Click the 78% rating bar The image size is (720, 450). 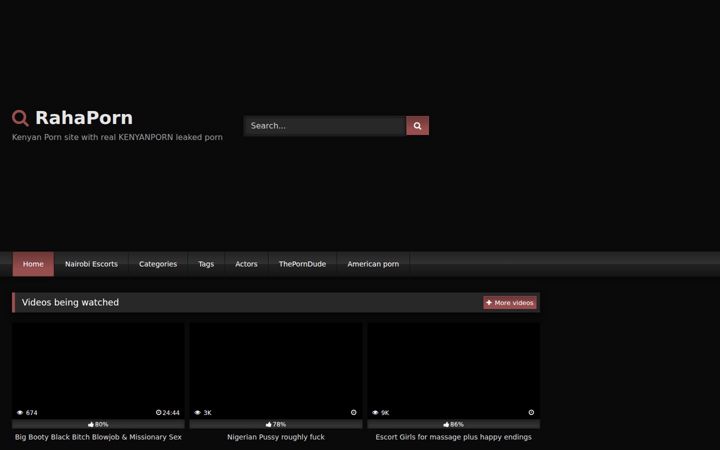[276, 424]
